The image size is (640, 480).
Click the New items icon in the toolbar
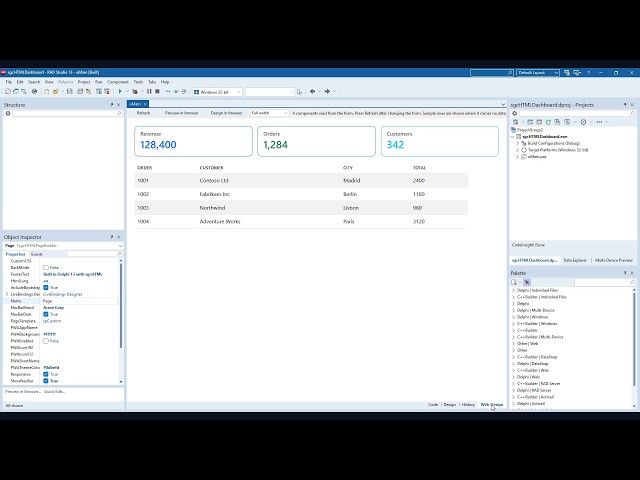coord(8,91)
